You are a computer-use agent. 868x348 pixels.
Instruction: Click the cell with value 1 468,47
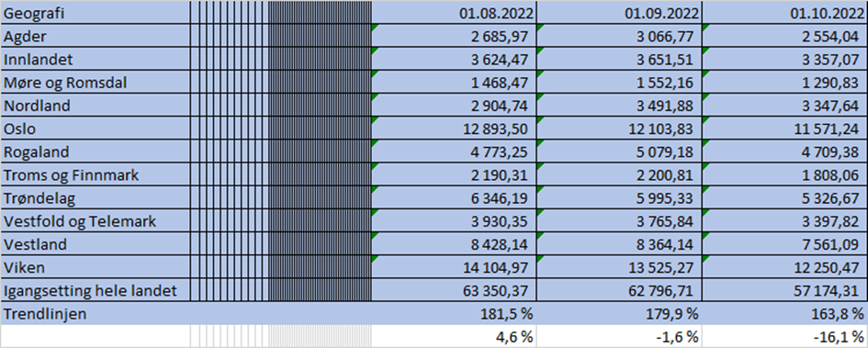(454, 82)
